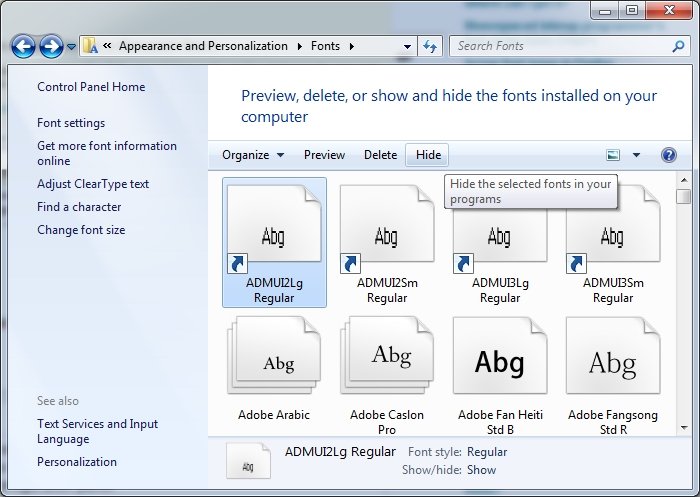Screen dimensions: 700x497
Task: Select Adobe Caslon Pro font family icon
Action: pyautogui.click(x=387, y=355)
